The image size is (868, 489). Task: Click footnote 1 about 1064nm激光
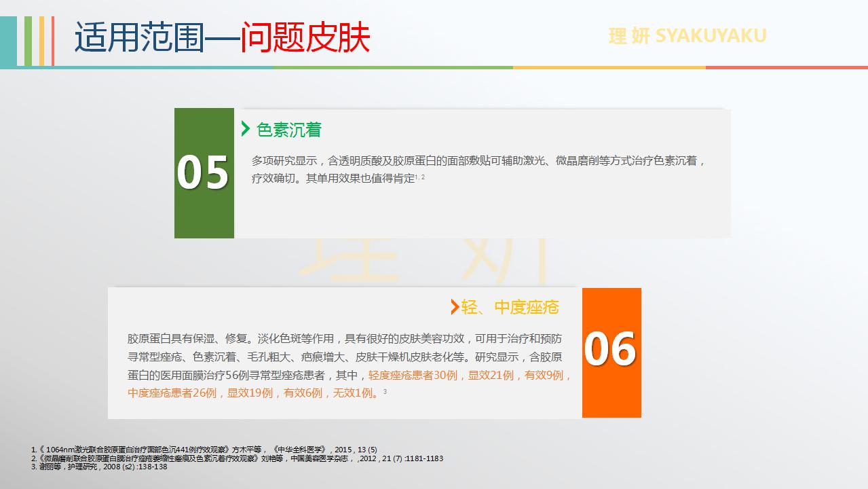[204, 450]
